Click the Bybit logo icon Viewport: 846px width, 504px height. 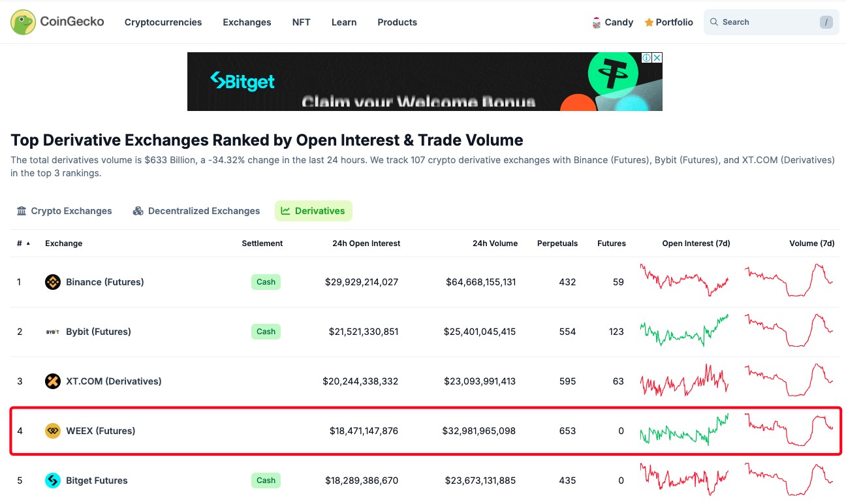(x=53, y=332)
